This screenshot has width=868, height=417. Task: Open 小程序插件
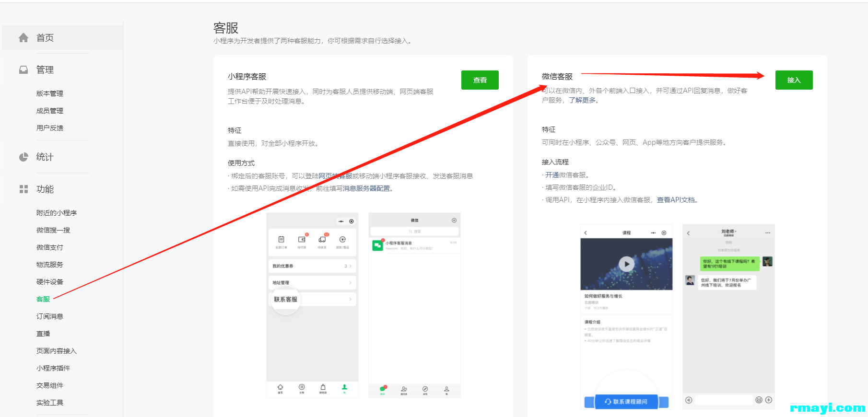53,368
